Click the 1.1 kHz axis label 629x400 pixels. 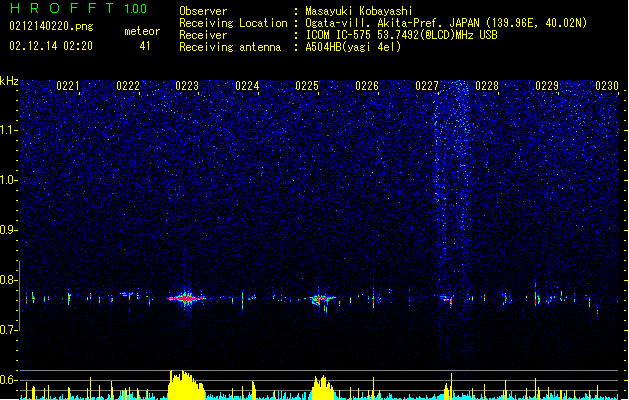(8, 130)
